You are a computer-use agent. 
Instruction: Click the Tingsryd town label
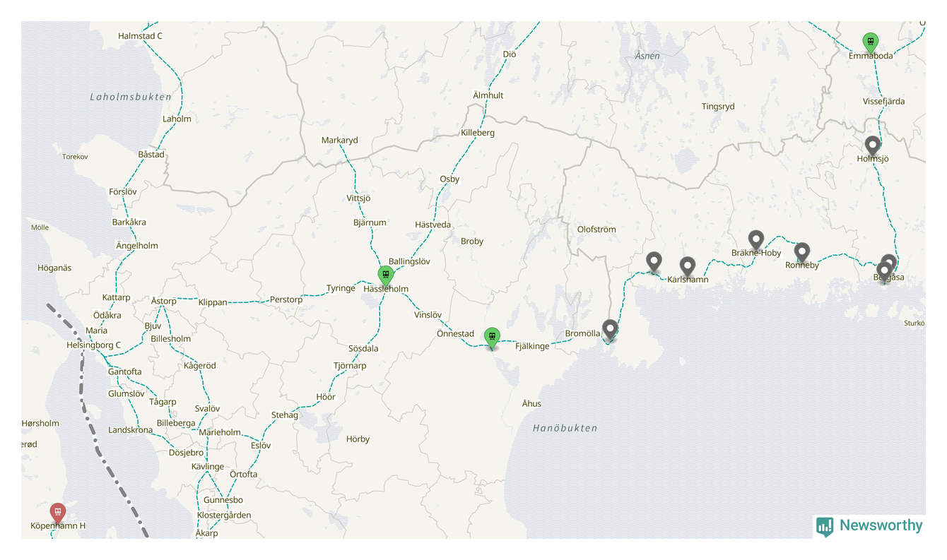click(718, 107)
